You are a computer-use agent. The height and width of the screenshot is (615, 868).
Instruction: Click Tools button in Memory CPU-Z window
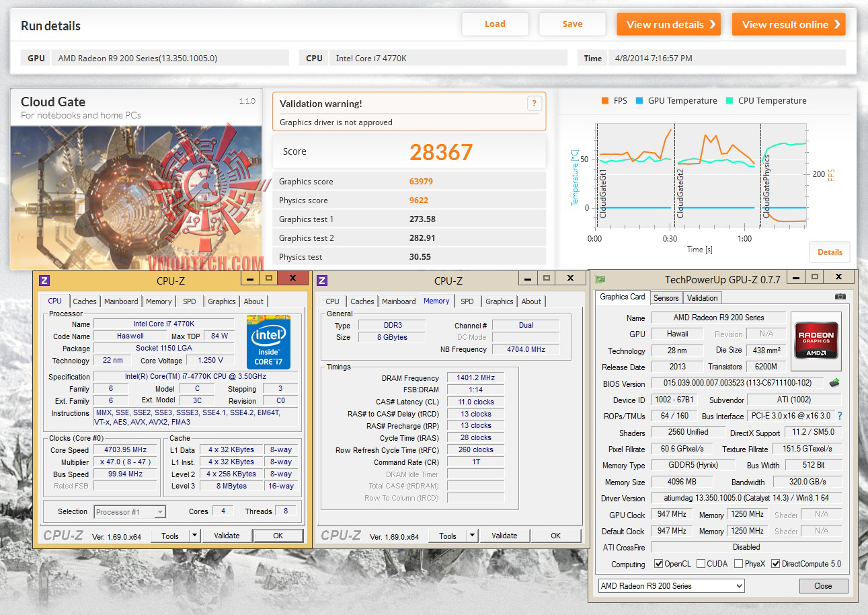(x=448, y=536)
